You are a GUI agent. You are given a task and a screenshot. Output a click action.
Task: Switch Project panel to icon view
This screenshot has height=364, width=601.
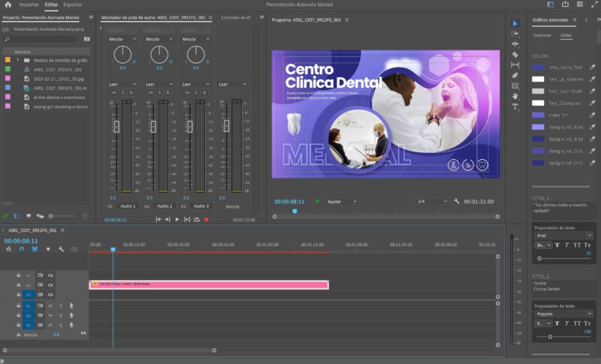pos(29,216)
